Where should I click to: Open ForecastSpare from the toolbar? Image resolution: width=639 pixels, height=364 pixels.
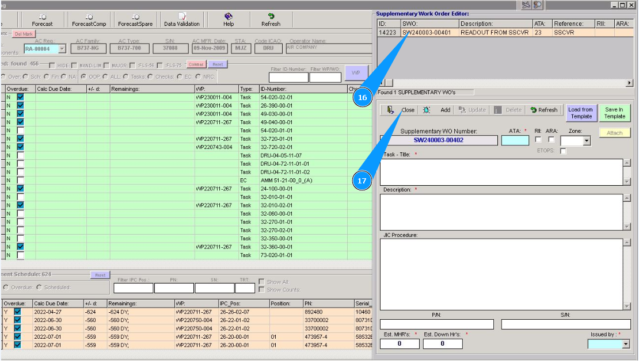[135, 20]
